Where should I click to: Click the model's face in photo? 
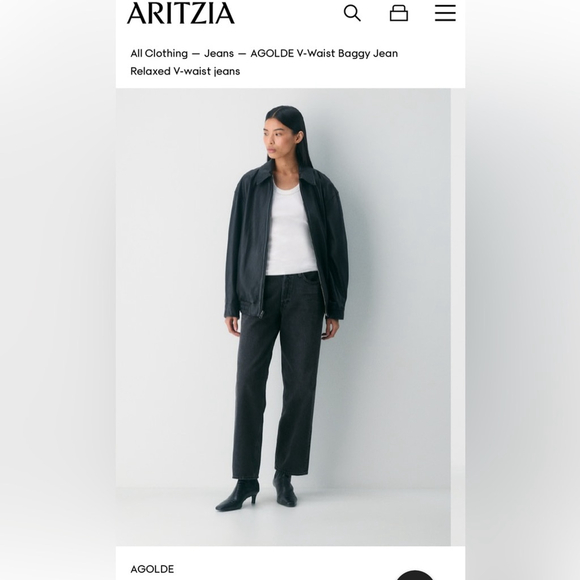click(276, 139)
